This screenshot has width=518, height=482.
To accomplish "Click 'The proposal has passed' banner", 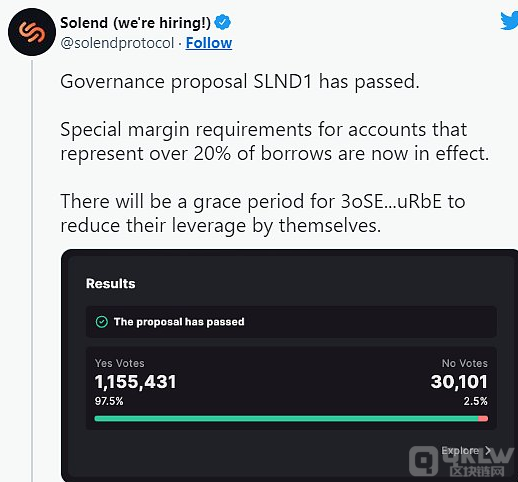I will click(x=291, y=322).
